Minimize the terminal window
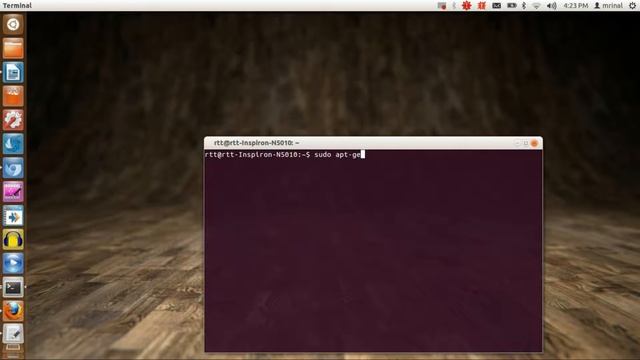The width and height of the screenshot is (640, 360). (x=517, y=143)
